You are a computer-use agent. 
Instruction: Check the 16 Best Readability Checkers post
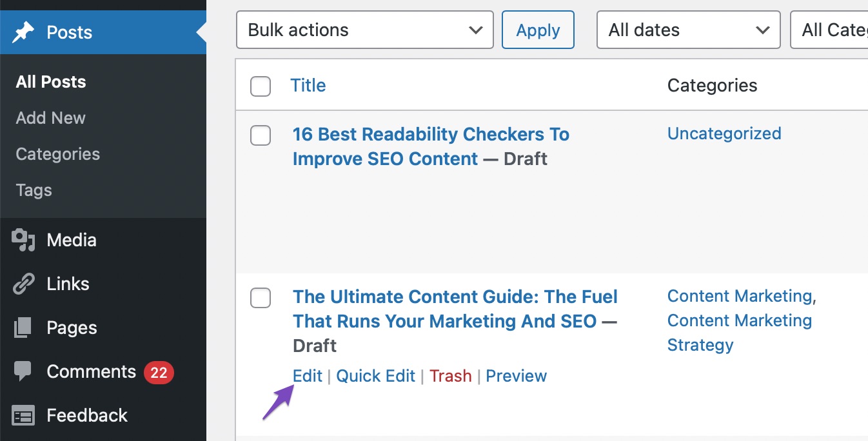261,135
